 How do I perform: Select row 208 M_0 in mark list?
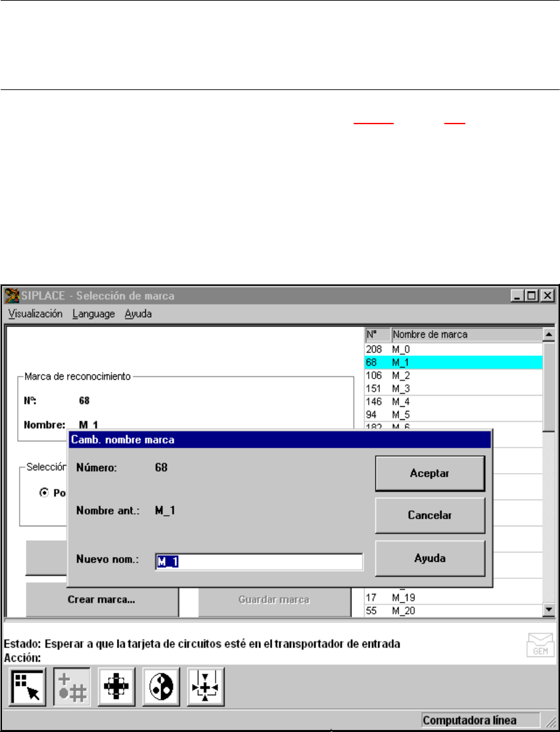click(454, 349)
